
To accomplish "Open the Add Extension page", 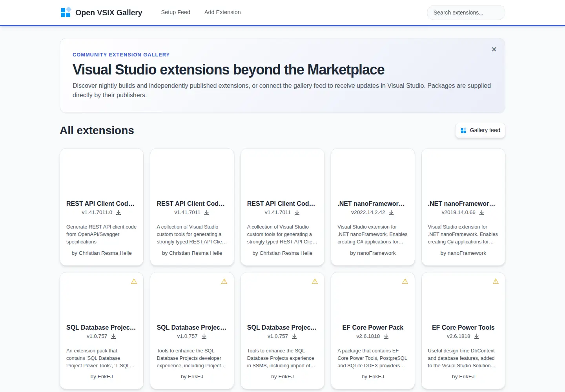I will pos(222,12).
